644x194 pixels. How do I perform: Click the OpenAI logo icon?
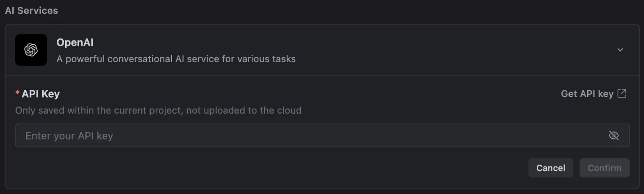tap(31, 50)
